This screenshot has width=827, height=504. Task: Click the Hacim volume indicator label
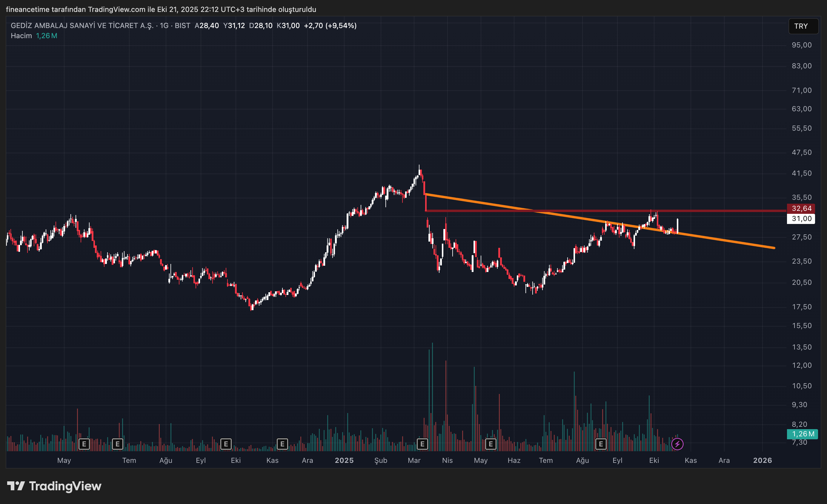(x=21, y=35)
